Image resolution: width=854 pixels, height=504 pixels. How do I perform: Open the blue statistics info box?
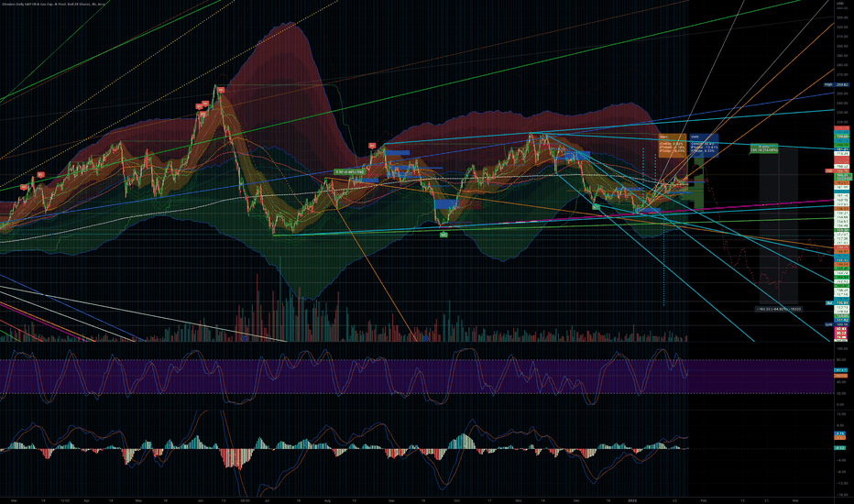pos(705,146)
